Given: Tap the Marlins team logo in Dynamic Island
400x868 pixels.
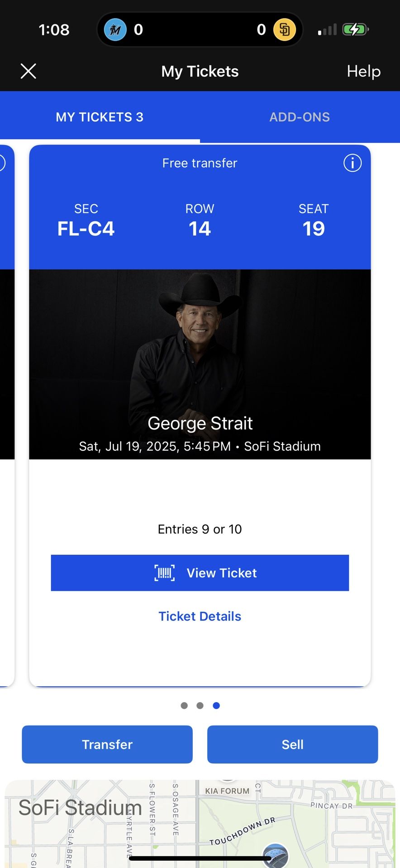Looking at the screenshot, I should click(x=115, y=30).
